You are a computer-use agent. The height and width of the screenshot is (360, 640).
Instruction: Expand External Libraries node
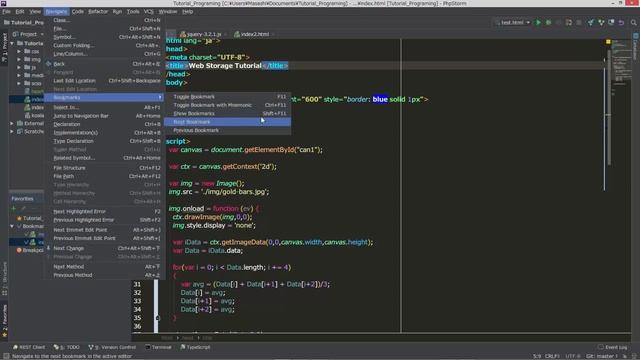click(12, 123)
